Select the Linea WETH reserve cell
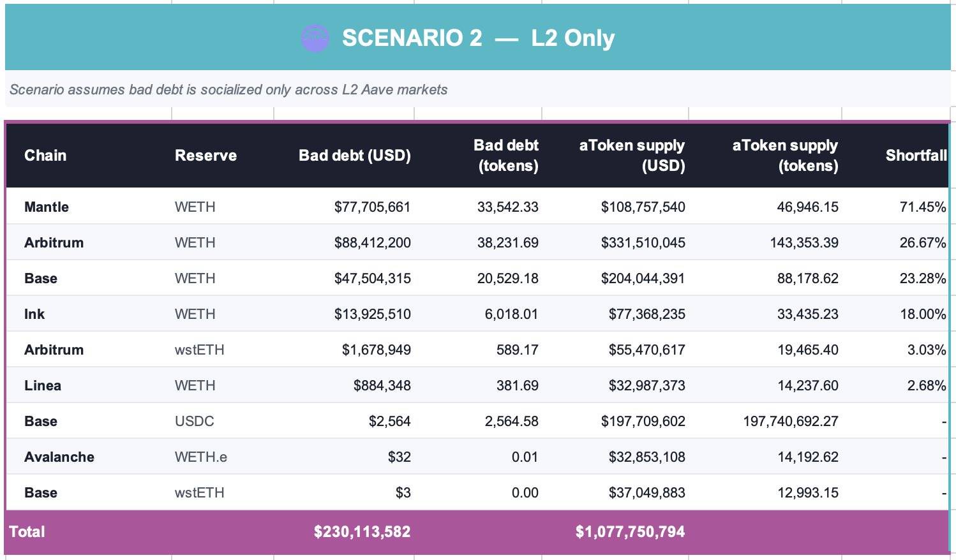956x560 pixels. (195, 386)
